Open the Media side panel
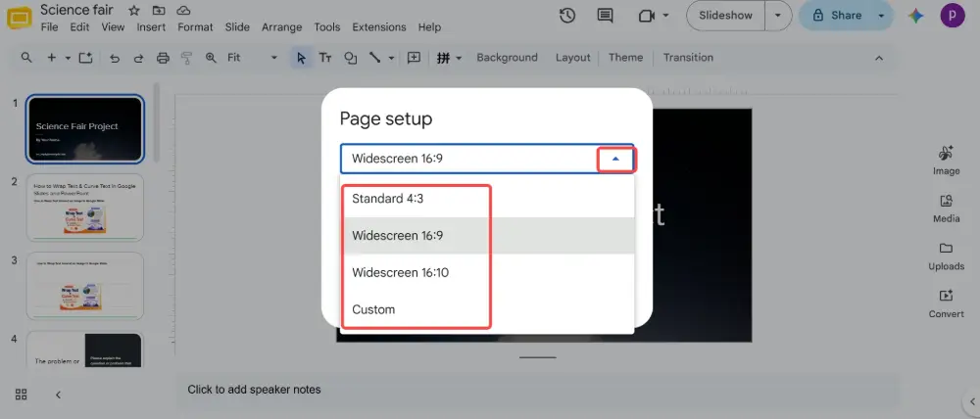 [946, 209]
